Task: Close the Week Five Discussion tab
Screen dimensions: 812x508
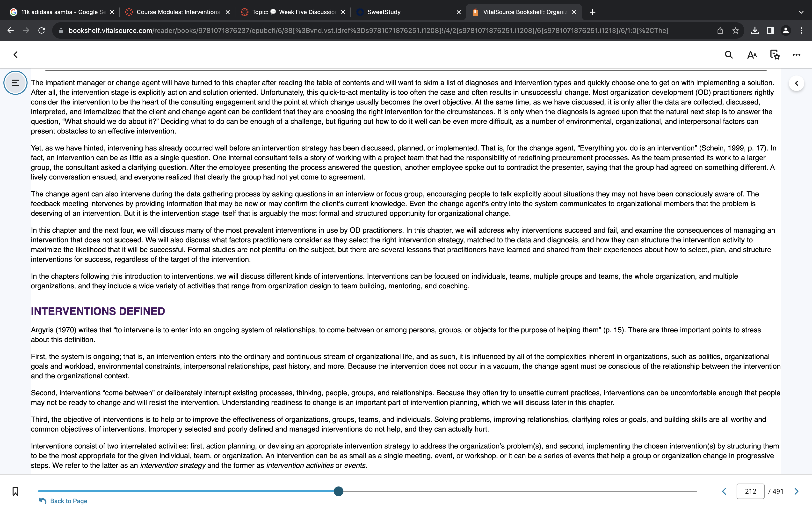Action: click(x=343, y=12)
